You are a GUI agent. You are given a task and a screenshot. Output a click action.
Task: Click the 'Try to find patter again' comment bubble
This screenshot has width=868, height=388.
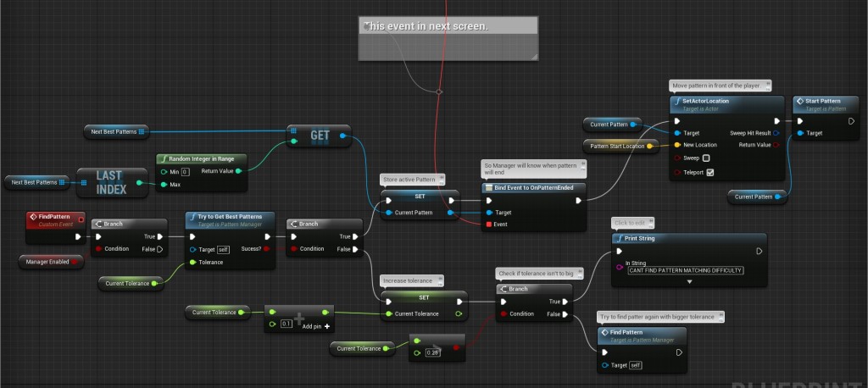click(x=661, y=317)
